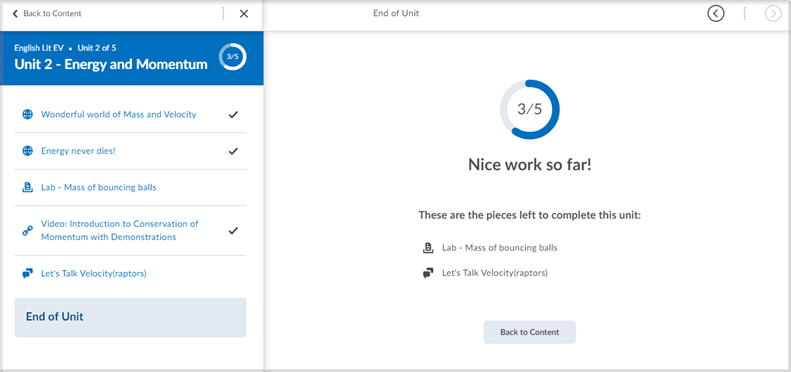Click the assignment icon beside Lab in sidebar
Viewport: 791px width, 372px height.
tap(28, 187)
